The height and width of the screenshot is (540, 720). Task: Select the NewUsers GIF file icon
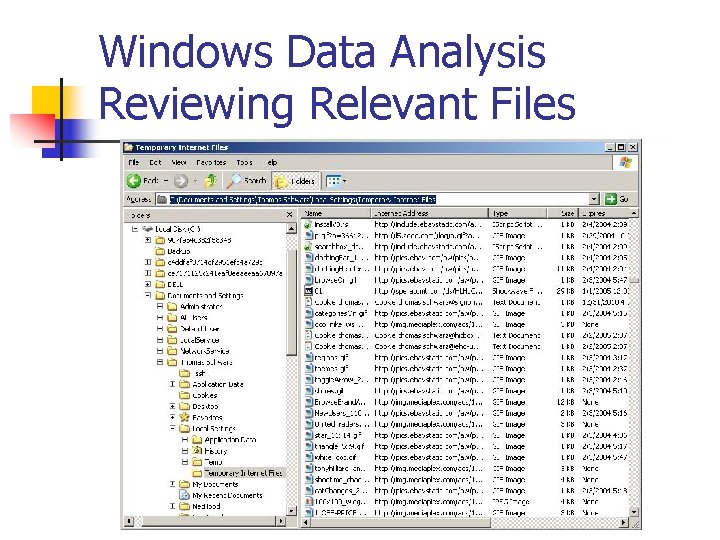tap(309, 413)
